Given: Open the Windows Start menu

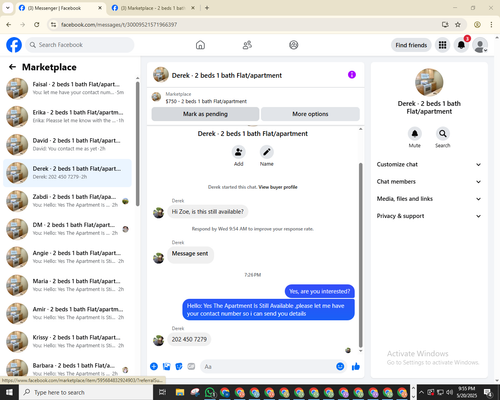Looking at the screenshot, I should 9,392.
